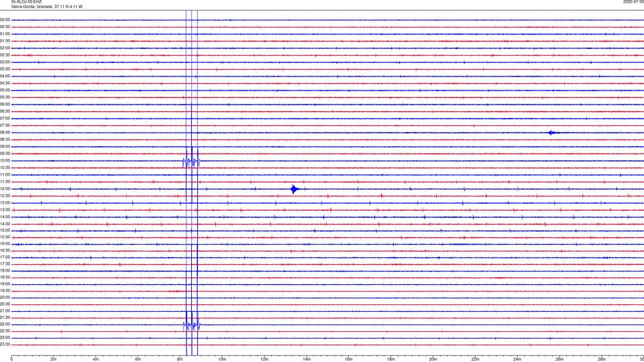Select the 11:00 trace time label

click(x=5, y=175)
